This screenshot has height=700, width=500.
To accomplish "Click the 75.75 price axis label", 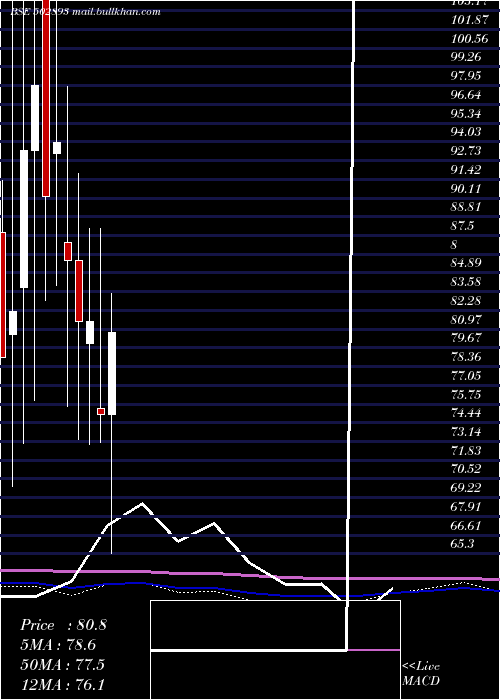I will [x=467, y=394].
